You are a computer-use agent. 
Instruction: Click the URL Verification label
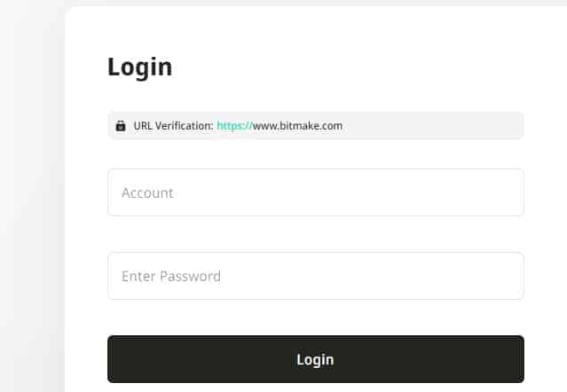click(x=173, y=126)
